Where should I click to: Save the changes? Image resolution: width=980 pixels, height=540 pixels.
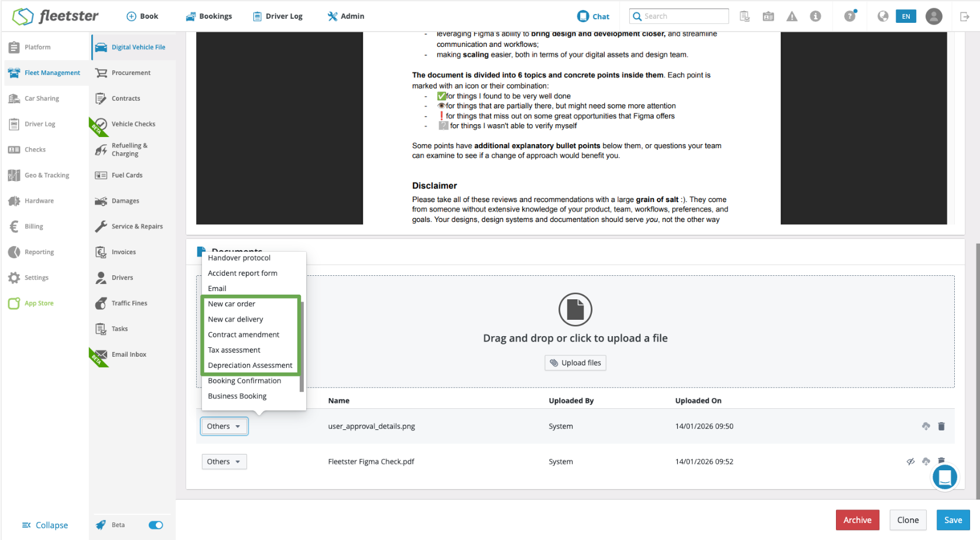(x=953, y=520)
